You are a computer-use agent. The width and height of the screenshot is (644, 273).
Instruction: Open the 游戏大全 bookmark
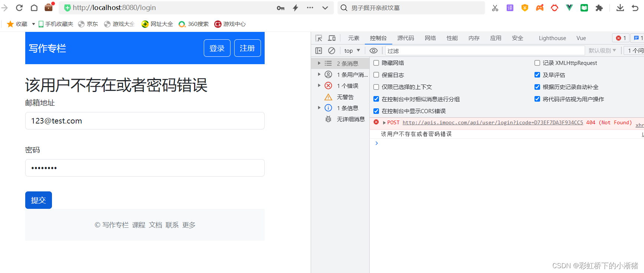pos(119,24)
